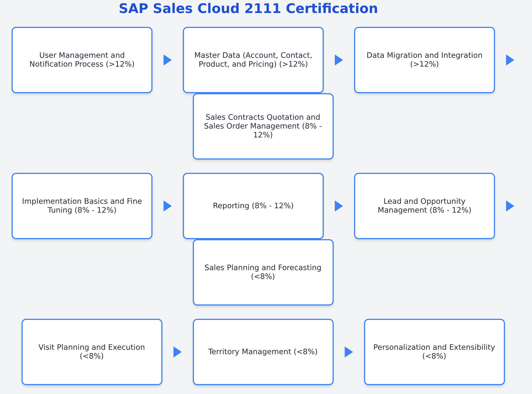Click Lead and Opportunity Management box
The width and height of the screenshot is (532, 394).
(x=425, y=206)
